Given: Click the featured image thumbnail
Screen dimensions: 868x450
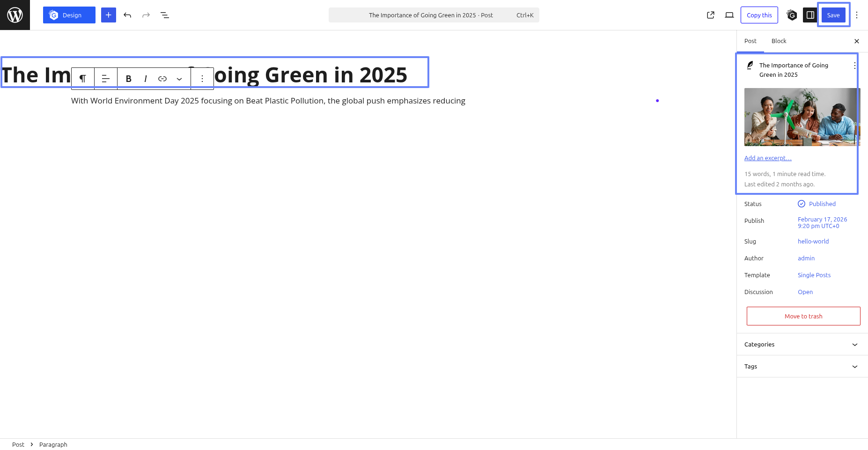Looking at the screenshot, I should pyautogui.click(x=802, y=117).
